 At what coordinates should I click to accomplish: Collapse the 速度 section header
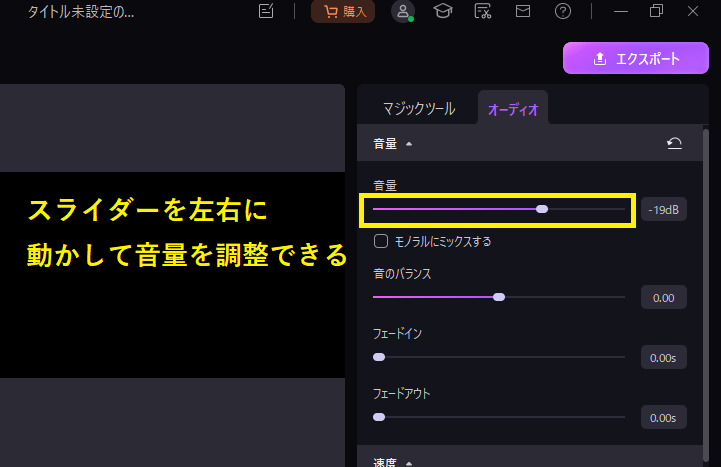[409, 462]
